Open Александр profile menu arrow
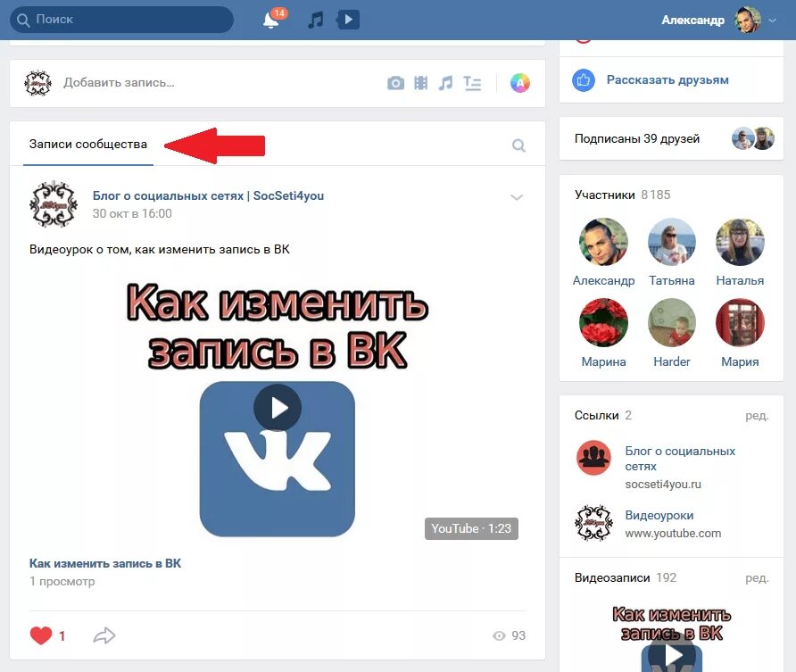 tap(772, 21)
